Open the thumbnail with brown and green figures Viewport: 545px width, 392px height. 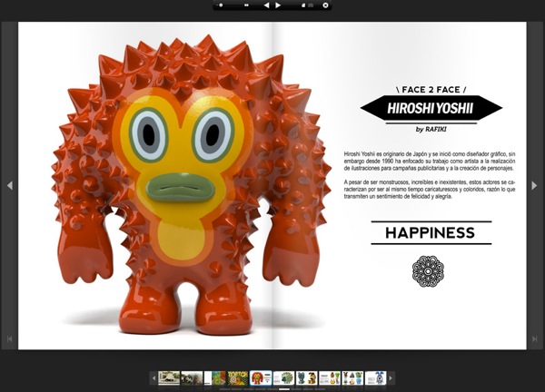point(330,378)
